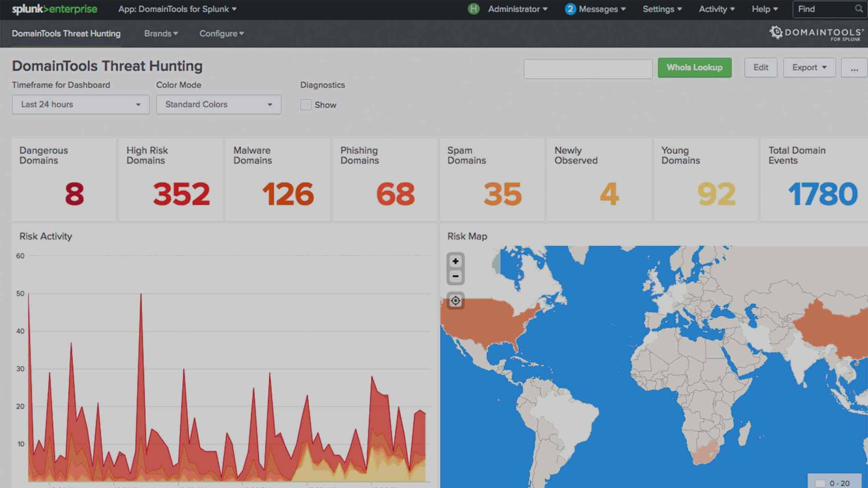The height and width of the screenshot is (488, 868).
Task: Click the Young Domains value 92
Action: 716,194
